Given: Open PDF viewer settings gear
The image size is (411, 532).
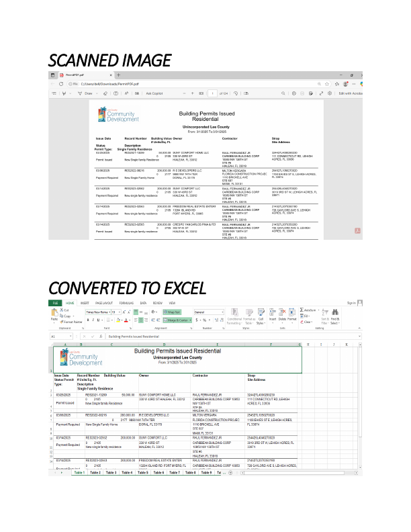Looking at the screenshot, I should coord(330,93).
